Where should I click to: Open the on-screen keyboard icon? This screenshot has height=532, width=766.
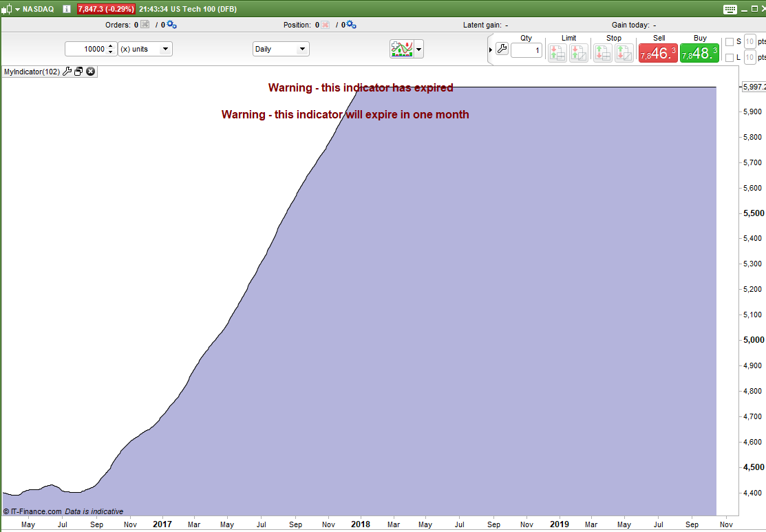click(730, 9)
